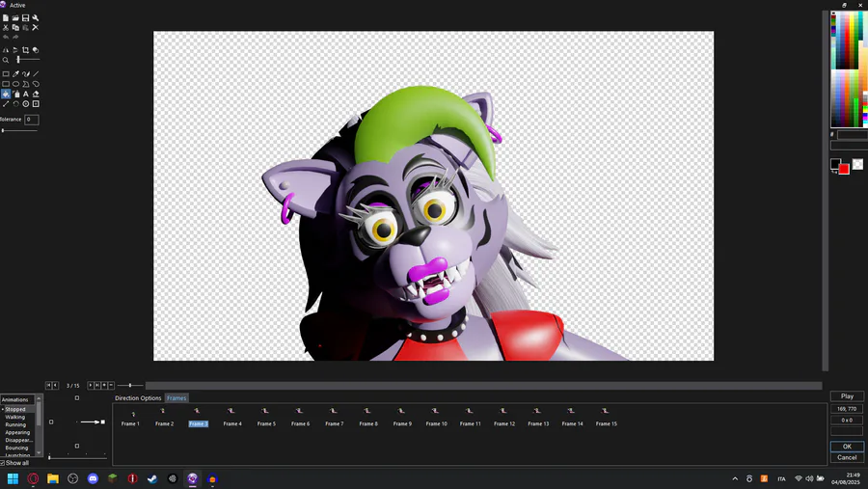The width and height of the screenshot is (868, 489).
Task: Go to the previous frame
Action: pos(55,386)
